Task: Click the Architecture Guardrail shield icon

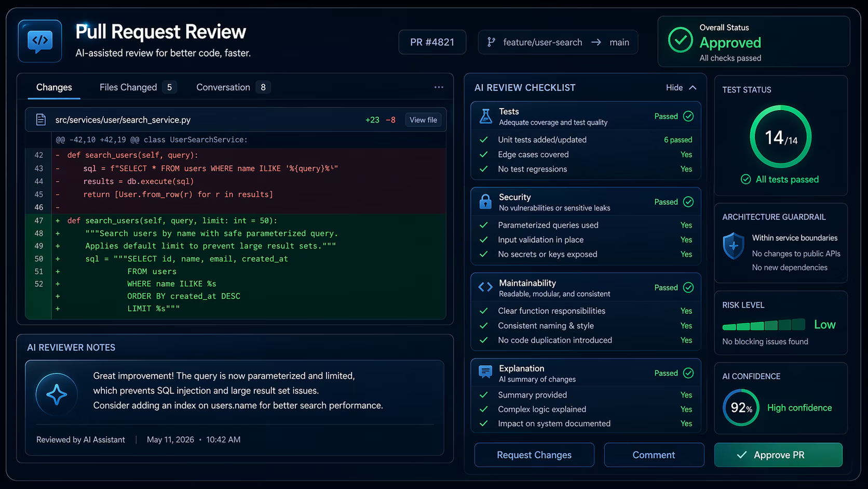Action: [734, 246]
